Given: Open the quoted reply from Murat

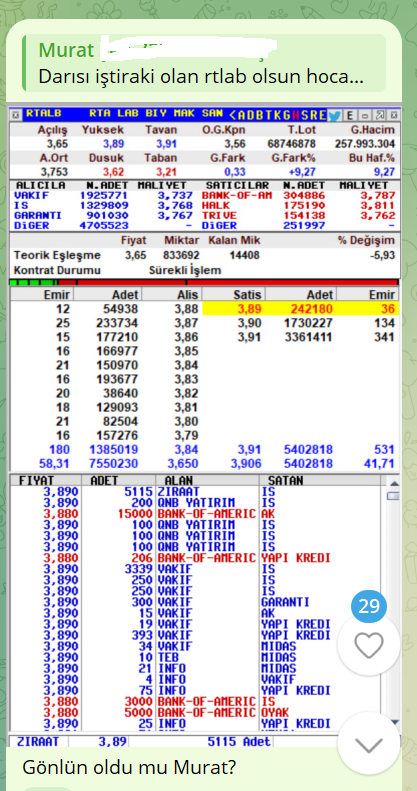Looking at the screenshot, I should coord(204,63).
